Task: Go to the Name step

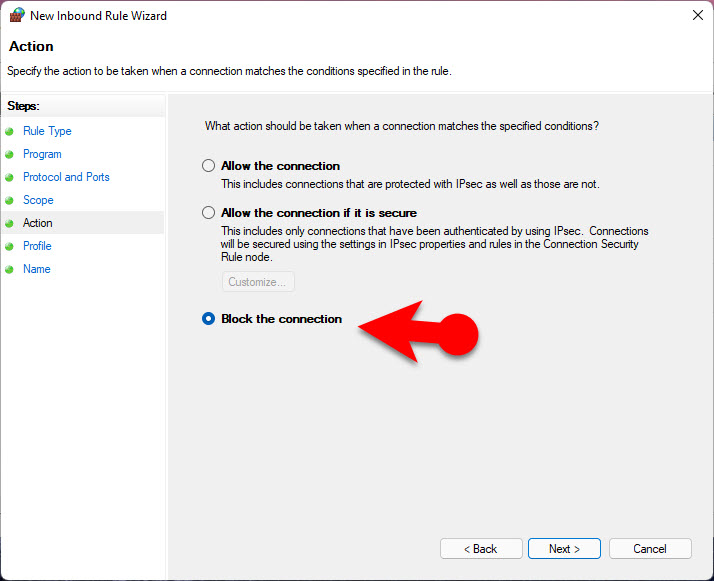Action: (x=37, y=269)
